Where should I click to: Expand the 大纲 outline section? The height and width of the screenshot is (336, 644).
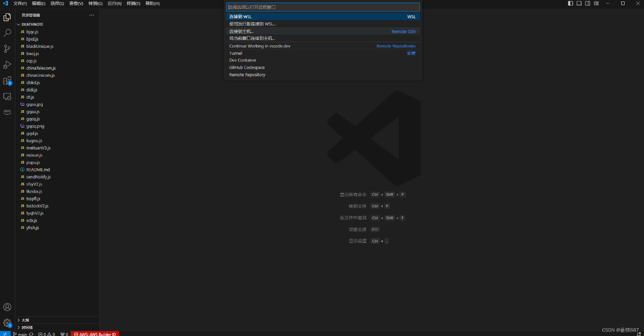57,320
